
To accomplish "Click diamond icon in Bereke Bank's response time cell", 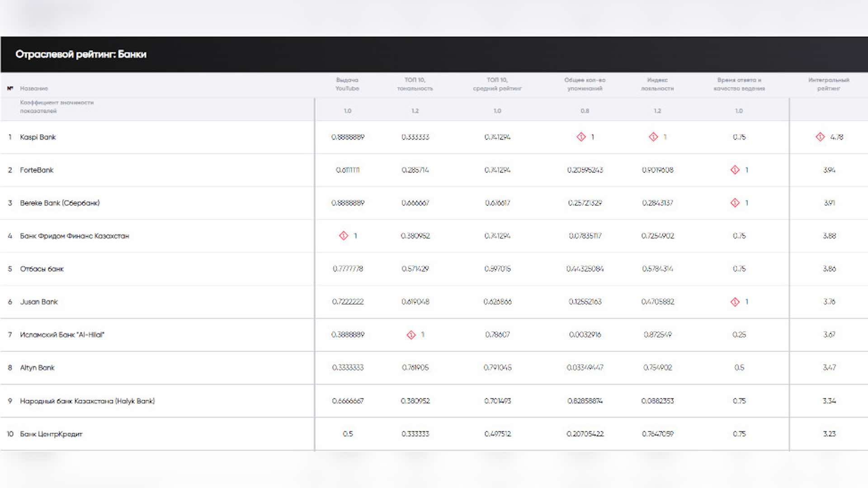I will tap(735, 203).
